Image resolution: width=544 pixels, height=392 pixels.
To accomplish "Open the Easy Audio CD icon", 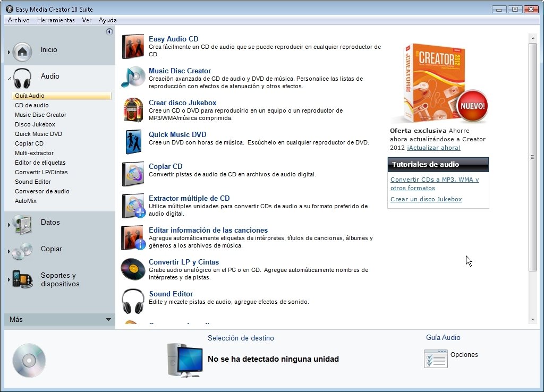I will pyautogui.click(x=133, y=46).
